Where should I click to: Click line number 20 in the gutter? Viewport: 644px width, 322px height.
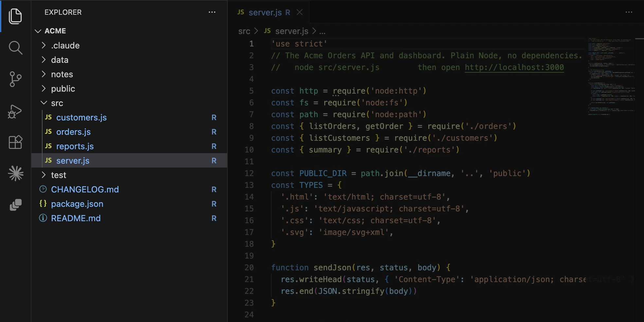click(x=249, y=268)
